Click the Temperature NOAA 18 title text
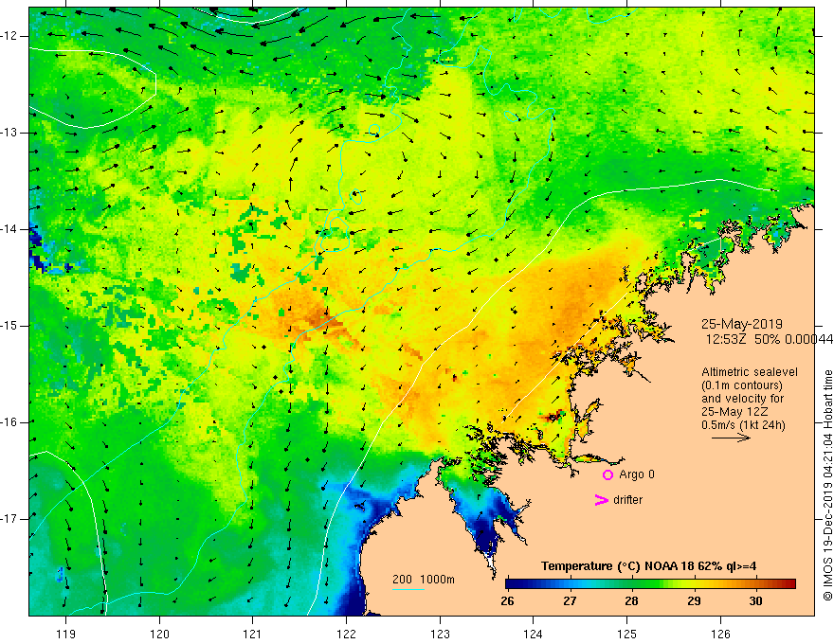This screenshot has height=644, width=834. tap(648, 566)
